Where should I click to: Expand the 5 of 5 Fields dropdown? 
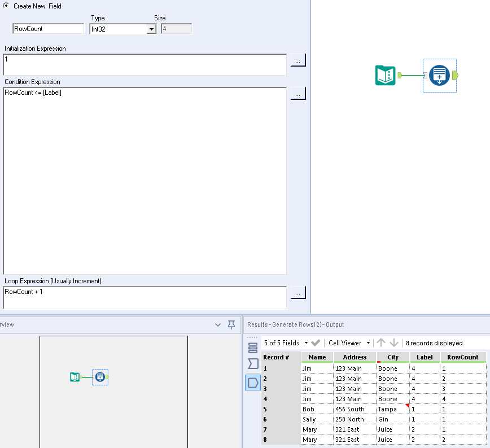click(x=306, y=343)
